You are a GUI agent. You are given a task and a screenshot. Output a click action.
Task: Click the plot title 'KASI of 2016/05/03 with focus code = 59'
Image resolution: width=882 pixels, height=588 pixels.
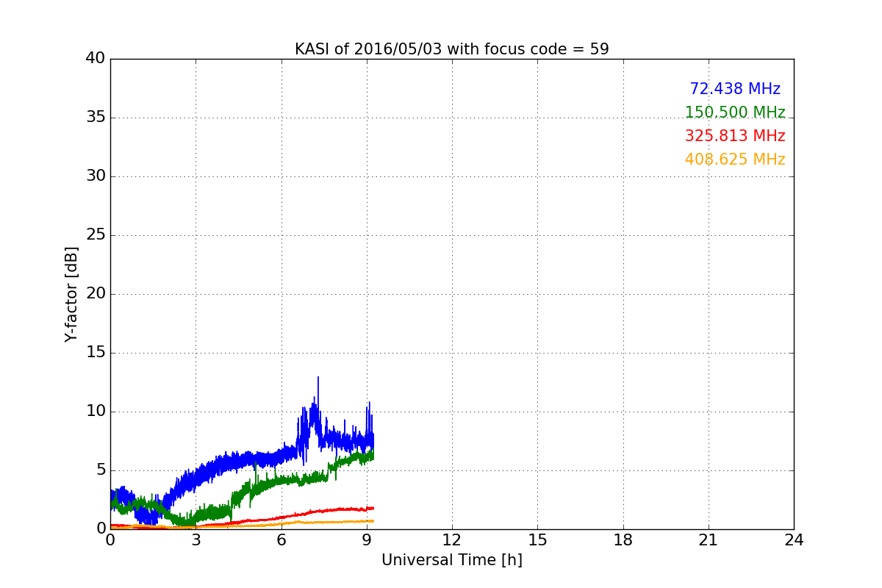click(452, 49)
